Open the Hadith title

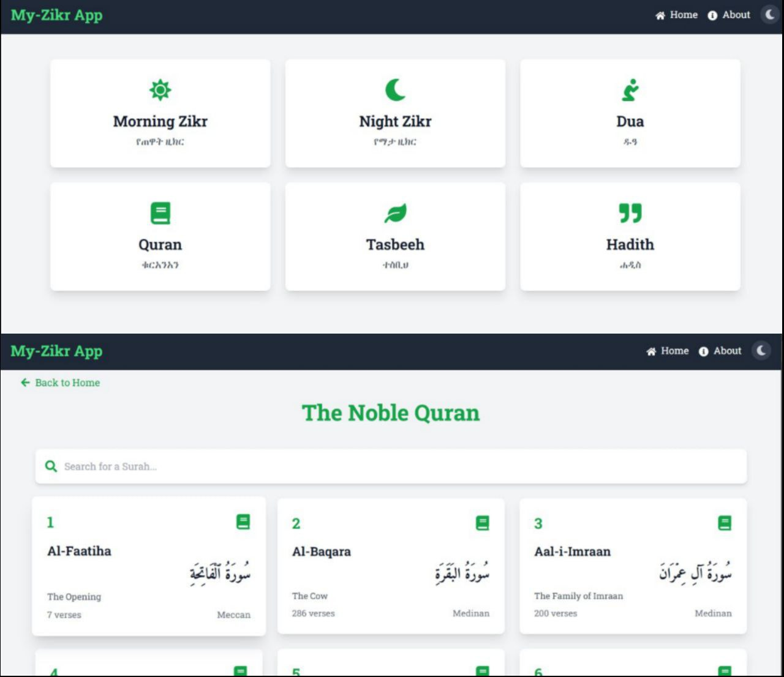coord(630,245)
